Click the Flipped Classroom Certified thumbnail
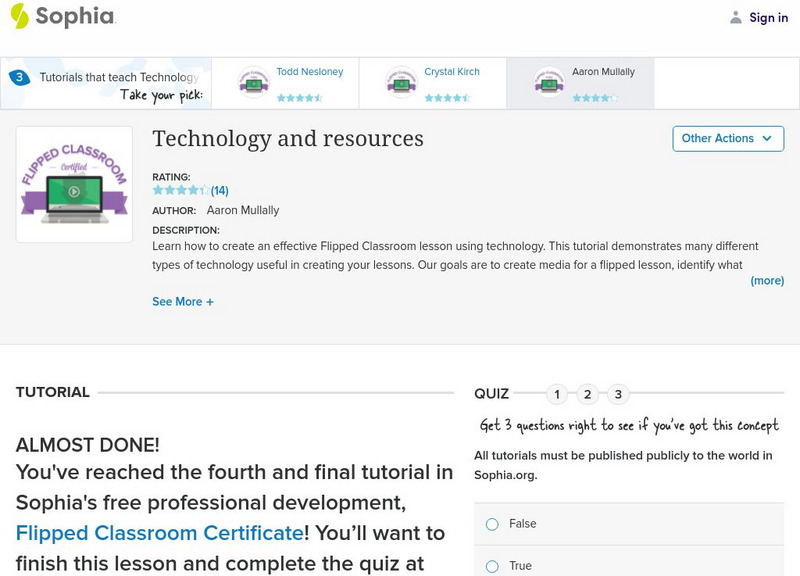Image resolution: width=800 pixels, height=576 pixels. (74, 184)
